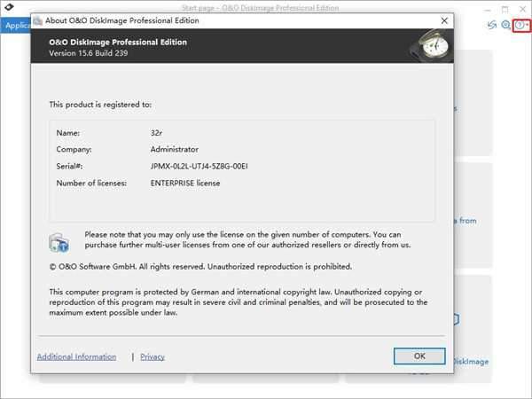Maximize the main DiskImage window

(x=505, y=9)
